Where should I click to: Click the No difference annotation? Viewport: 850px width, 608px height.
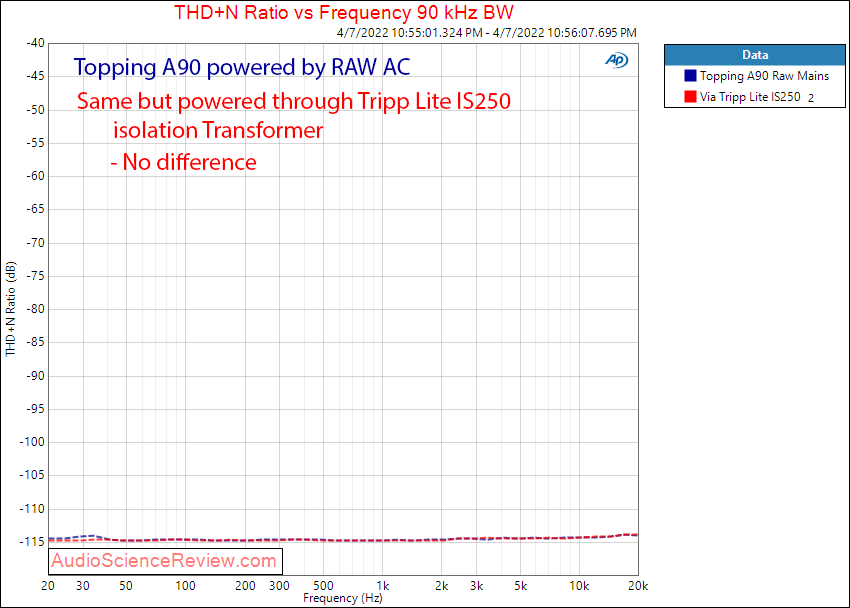pos(183,162)
